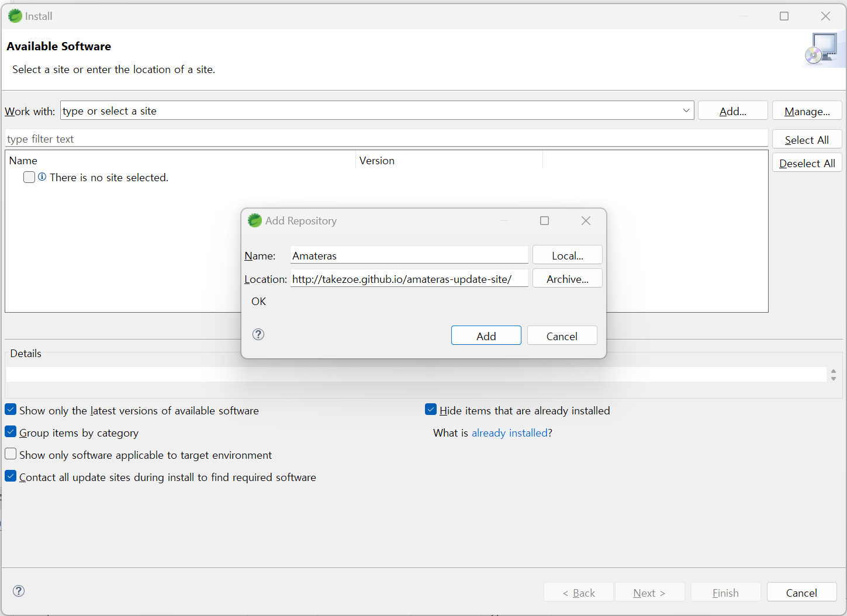Click the 'type filter text' field
This screenshot has height=616, width=847.
(x=386, y=139)
